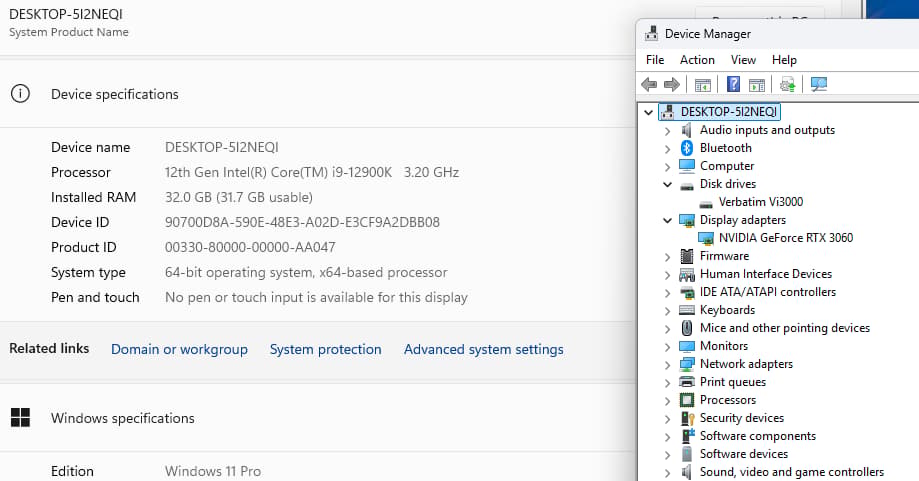
Task: Click Show/Hide Console Tree toolbar icon
Action: point(703,84)
